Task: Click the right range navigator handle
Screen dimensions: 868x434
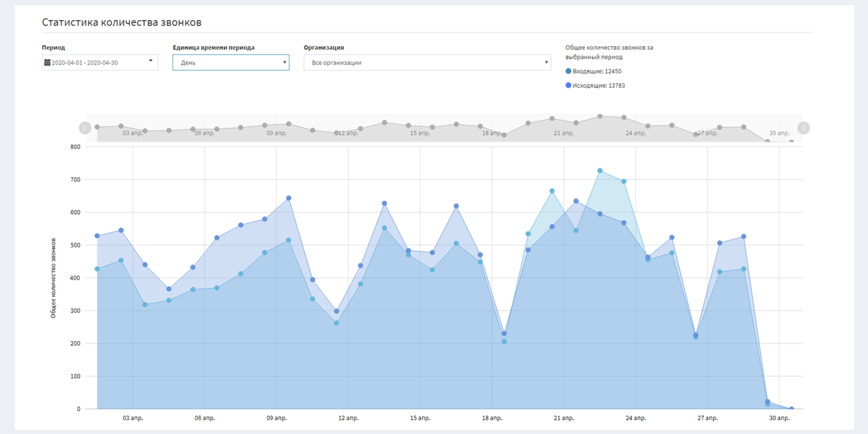Action: click(x=803, y=128)
